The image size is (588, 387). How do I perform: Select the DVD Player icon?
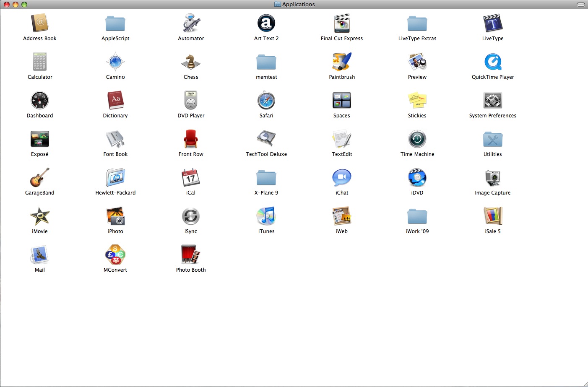[191, 100]
